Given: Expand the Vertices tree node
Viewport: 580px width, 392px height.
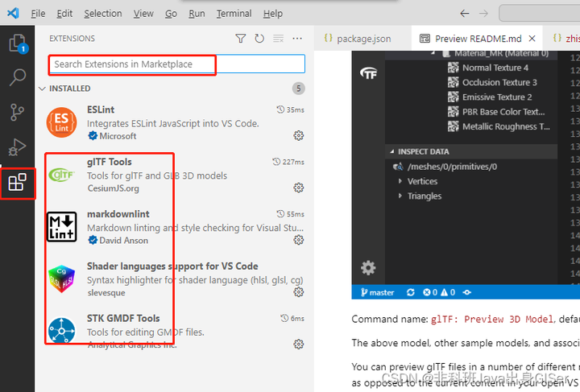Looking at the screenshot, I should click(x=400, y=181).
